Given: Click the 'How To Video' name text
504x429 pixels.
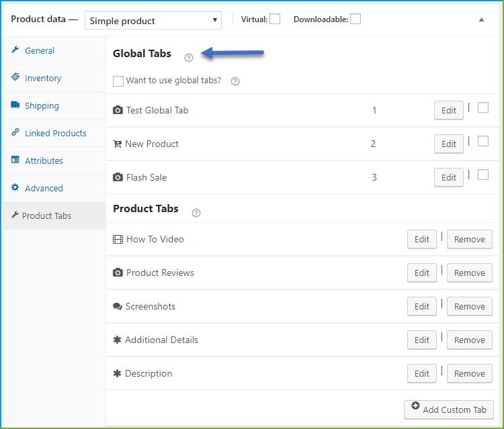Looking at the screenshot, I should (x=155, y=239).
